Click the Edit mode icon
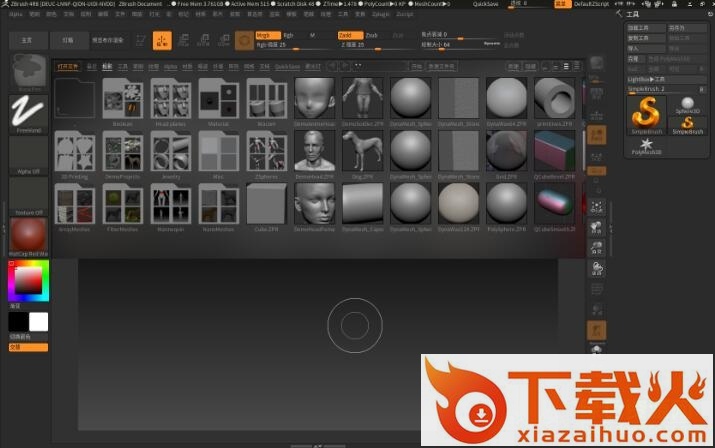 pyautogui.click(x=140, y=41)
